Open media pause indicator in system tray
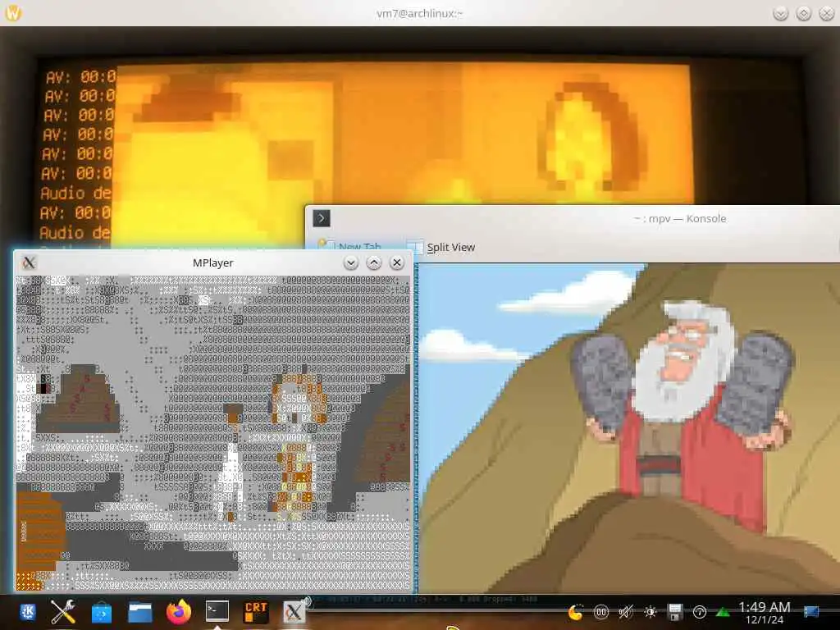This screenshot has height=630, width=840. coord(601,612)
